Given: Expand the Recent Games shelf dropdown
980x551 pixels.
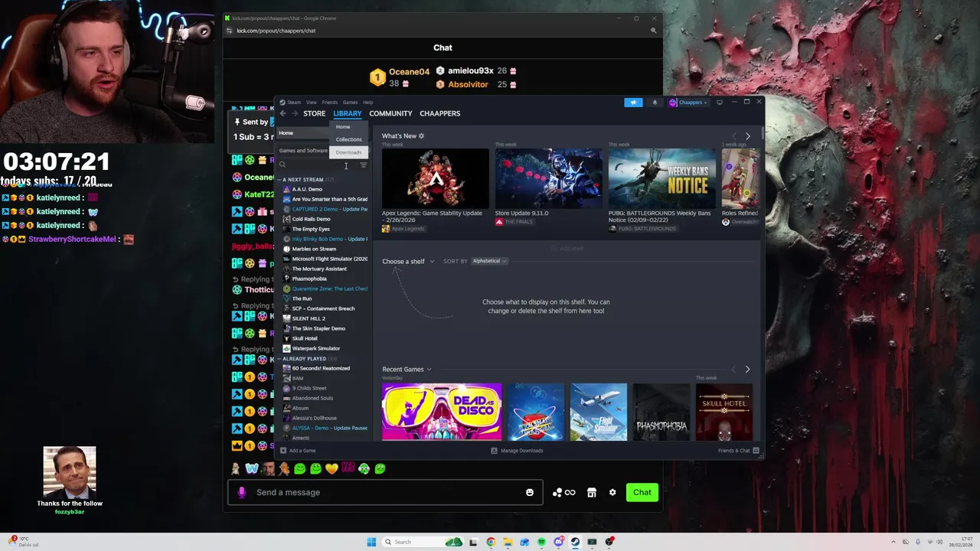Looking at the screenshot, I should click(407, 370).
